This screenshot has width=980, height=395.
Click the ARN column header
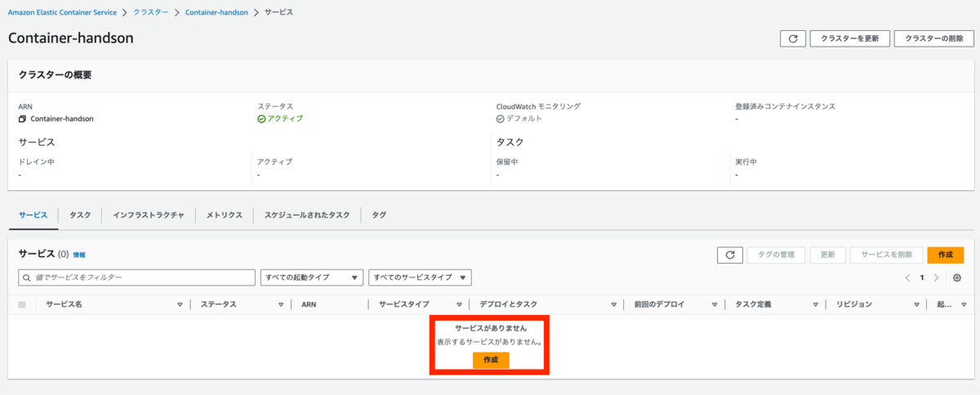coord(309,304)
